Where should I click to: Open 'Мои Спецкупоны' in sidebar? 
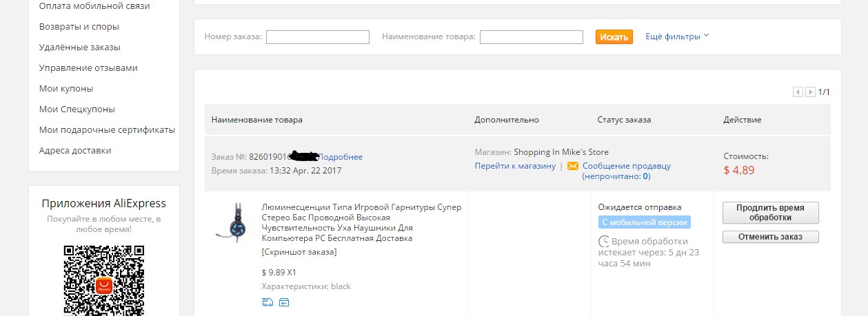coord(77,109)
